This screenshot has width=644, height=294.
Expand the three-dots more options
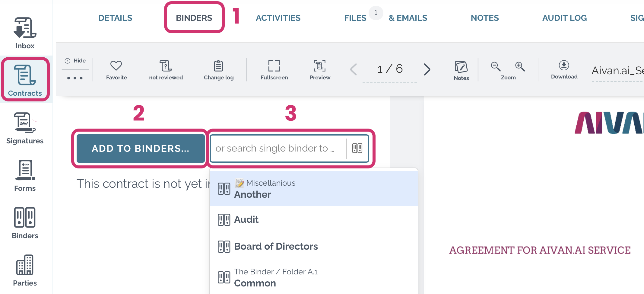(x=75, y=78)
